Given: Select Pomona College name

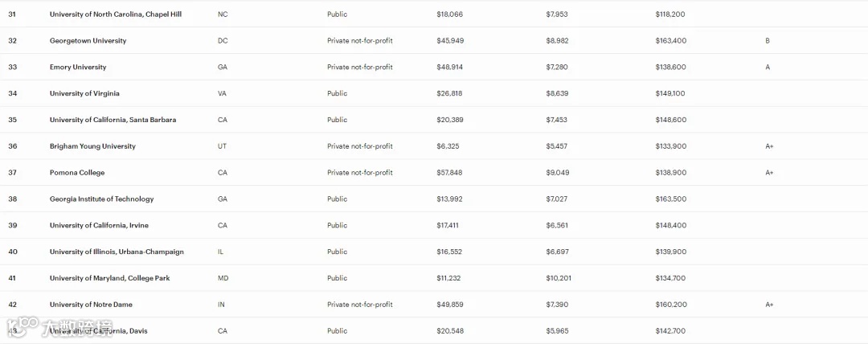Looking at the screenshot, I should [77, 173].
